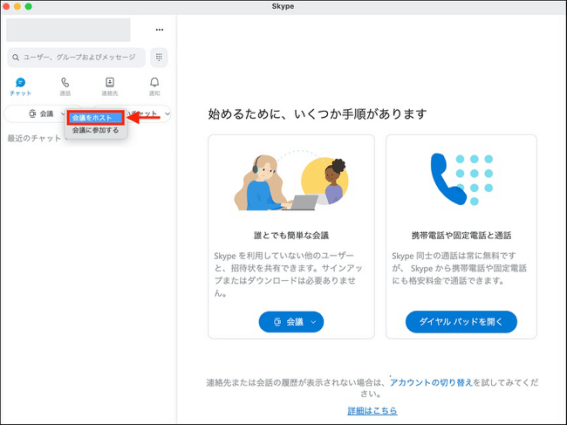Click the blue 会議 button in card
Image resolution: width=567 pixels, height=425 pixels.
291,322
